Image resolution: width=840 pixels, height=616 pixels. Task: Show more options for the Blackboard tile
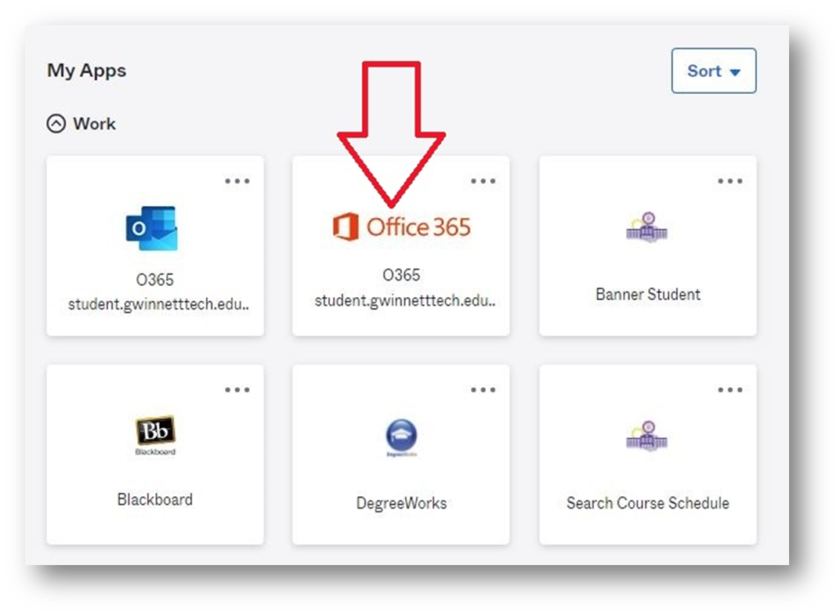(237, 390)
